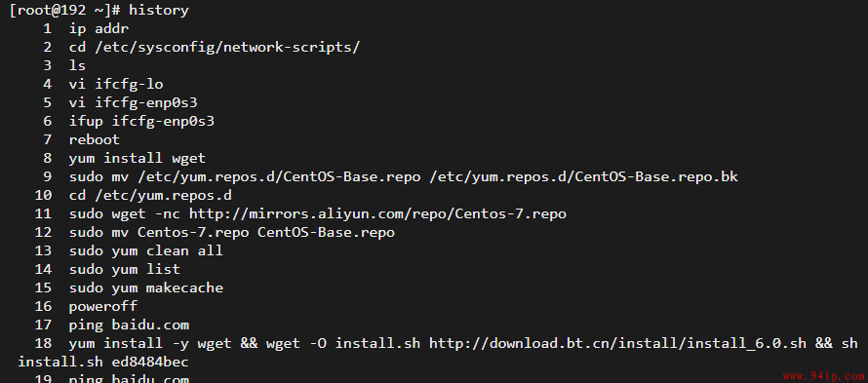
Task: Click 'vi ifcfg-lo' on line 4
Action: coord(116,84)
